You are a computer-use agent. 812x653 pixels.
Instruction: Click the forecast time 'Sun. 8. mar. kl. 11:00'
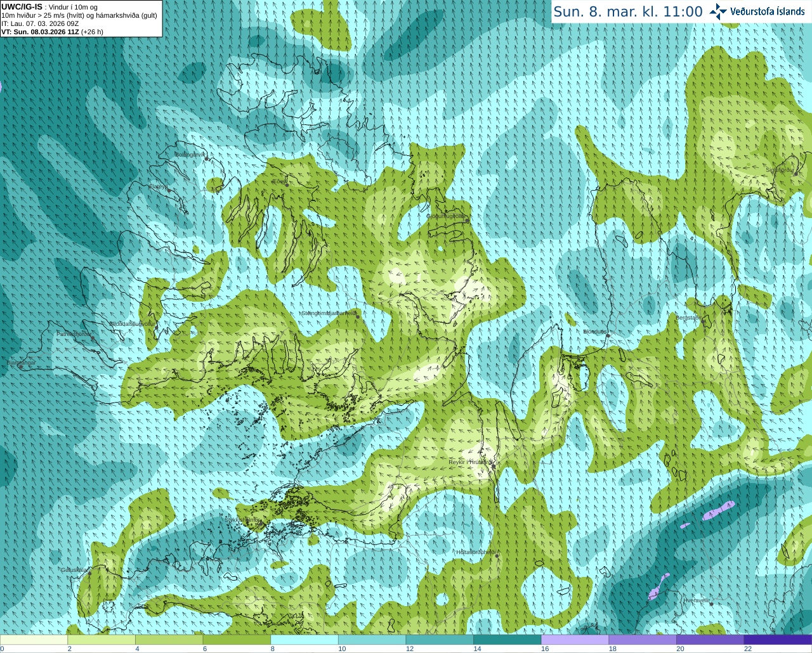pyautogui.click(x=628, y=11)
